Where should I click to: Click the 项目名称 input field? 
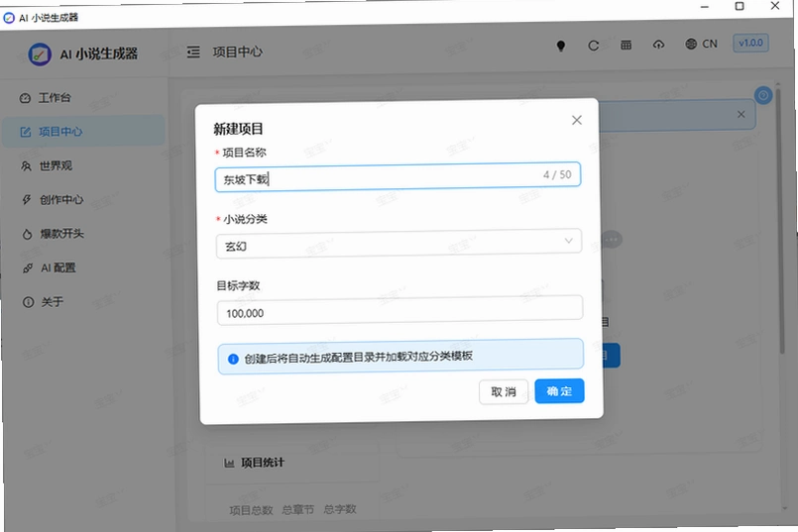point(398,177)
